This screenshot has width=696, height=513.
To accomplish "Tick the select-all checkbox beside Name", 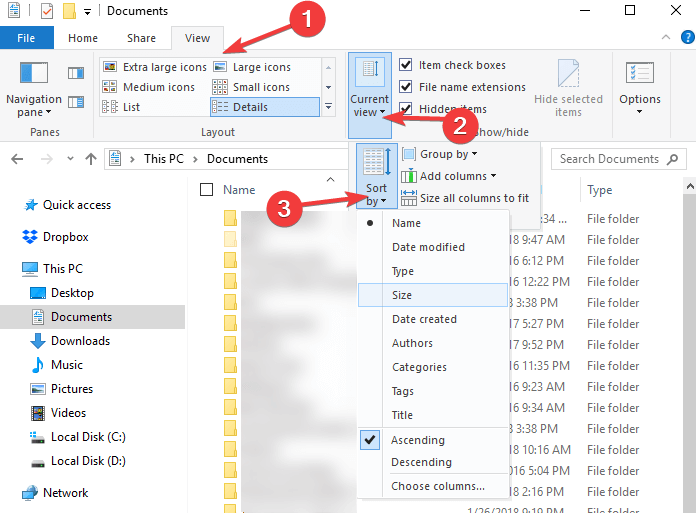I will click(x=206, y=189).
